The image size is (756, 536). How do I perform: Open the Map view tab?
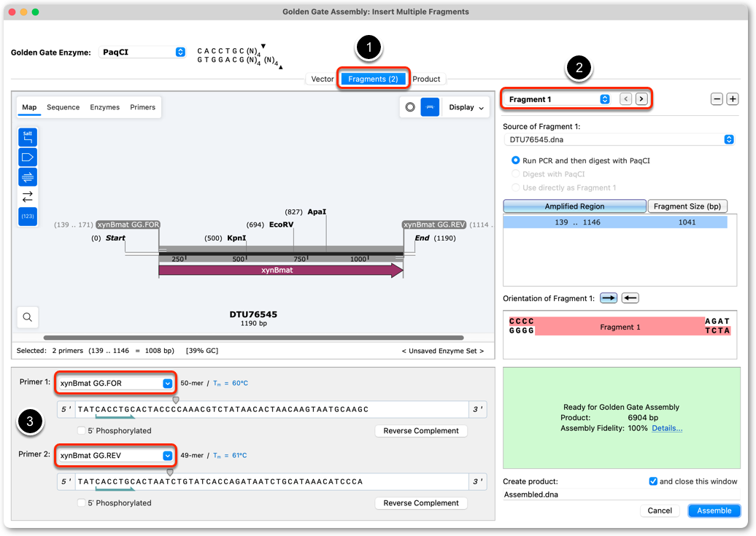coord(29,107)
